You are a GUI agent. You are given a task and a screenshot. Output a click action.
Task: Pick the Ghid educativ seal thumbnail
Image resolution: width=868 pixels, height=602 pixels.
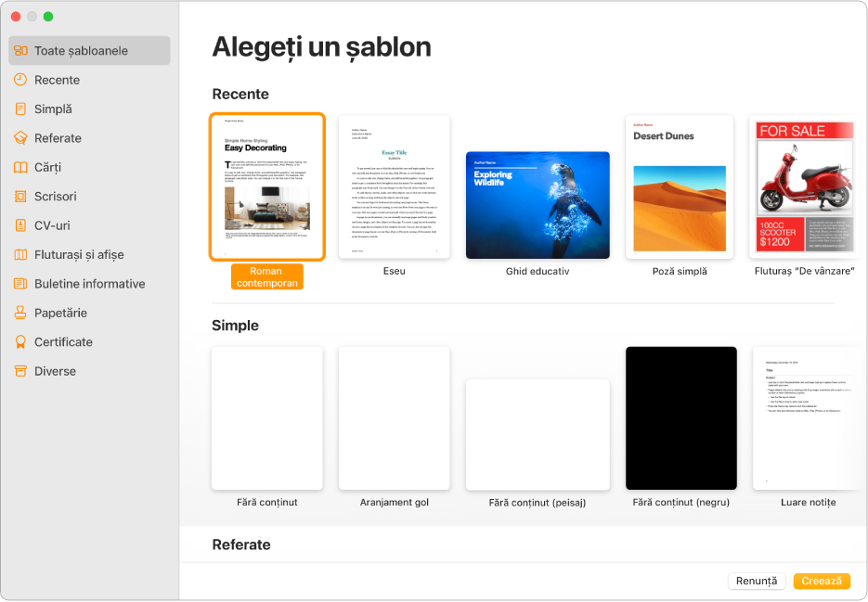(538, 205)
